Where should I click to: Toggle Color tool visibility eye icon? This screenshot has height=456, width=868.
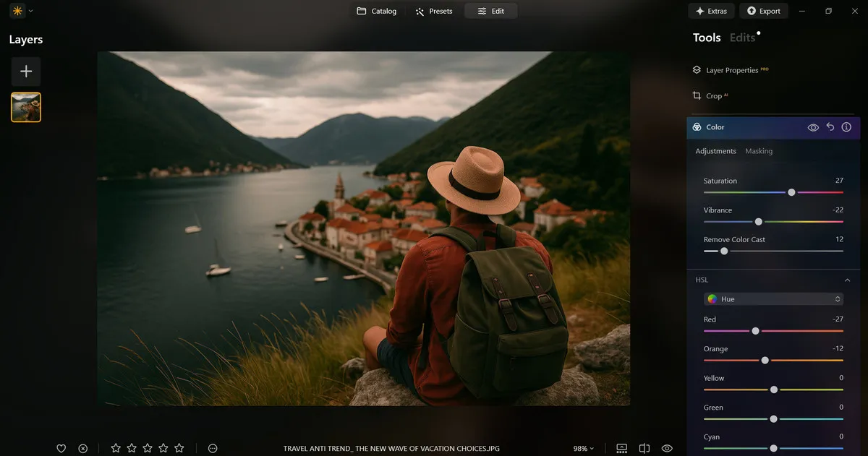click(x=813, y=127)
